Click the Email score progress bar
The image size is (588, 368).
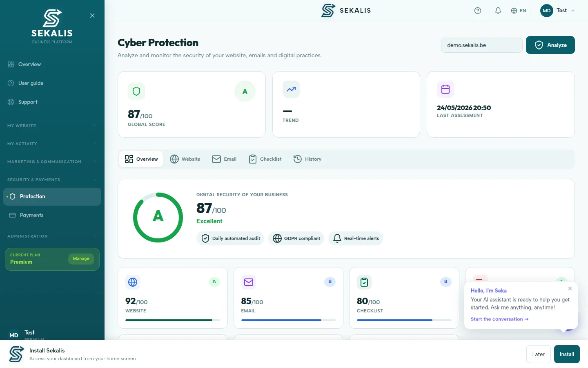pyautogui.click(x=288, y=320)
